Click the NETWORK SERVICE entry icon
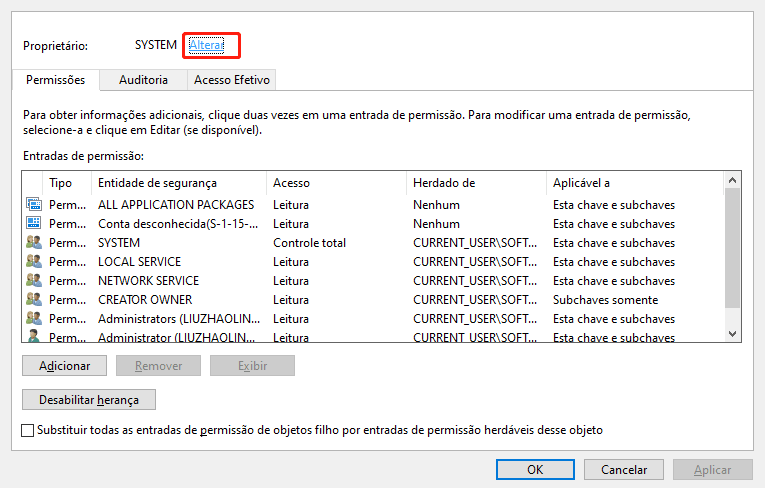The width and height of the screenshot is (765, 488). 34,281
